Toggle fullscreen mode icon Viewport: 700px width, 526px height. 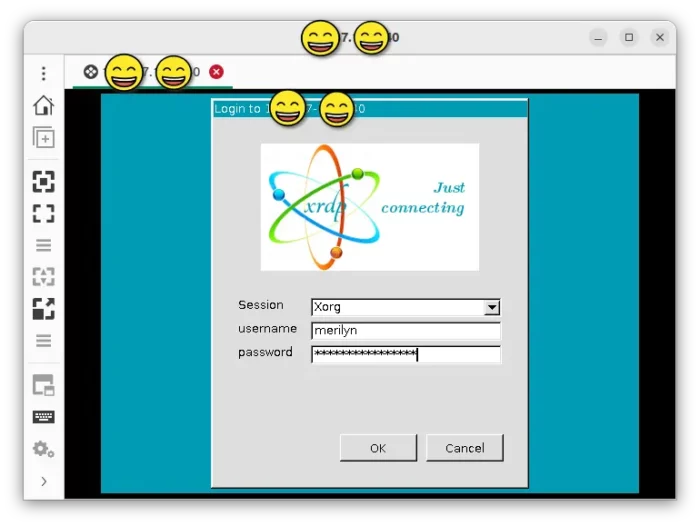(44, 213)
